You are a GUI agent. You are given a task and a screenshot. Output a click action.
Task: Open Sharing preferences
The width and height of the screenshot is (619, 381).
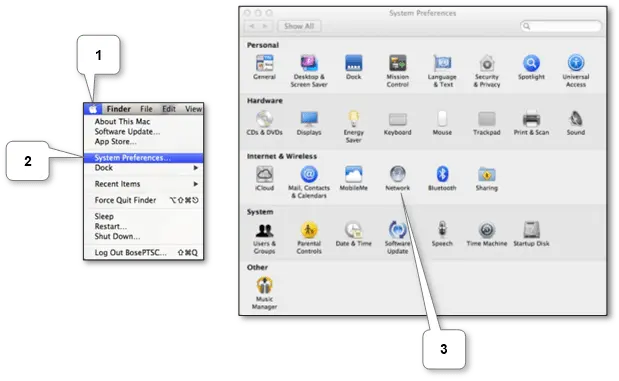click(x=487, y=178)
